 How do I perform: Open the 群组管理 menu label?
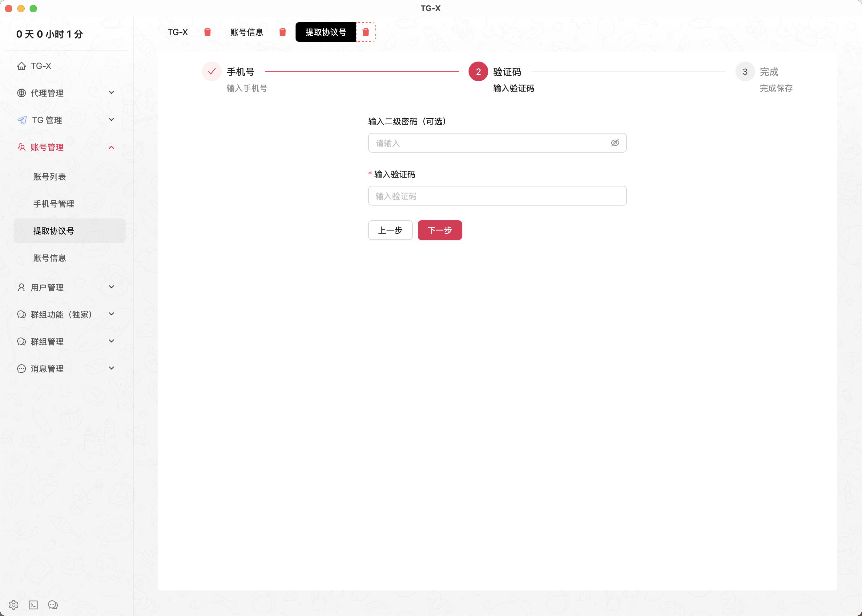(x=47, y=341)
